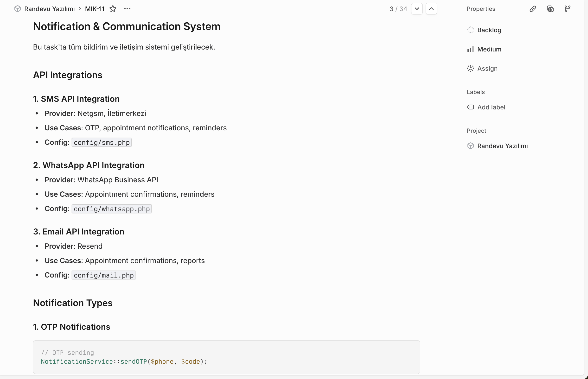Screen dimensions: 588x379
Task: Click the issue title Notification & Communication System
Action: tap(127, 26)
